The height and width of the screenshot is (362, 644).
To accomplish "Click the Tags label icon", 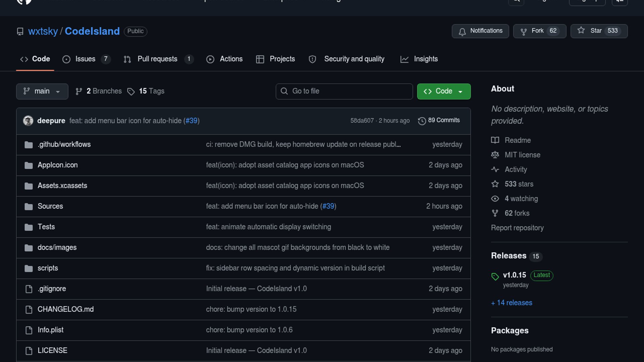I will [131, 92].
